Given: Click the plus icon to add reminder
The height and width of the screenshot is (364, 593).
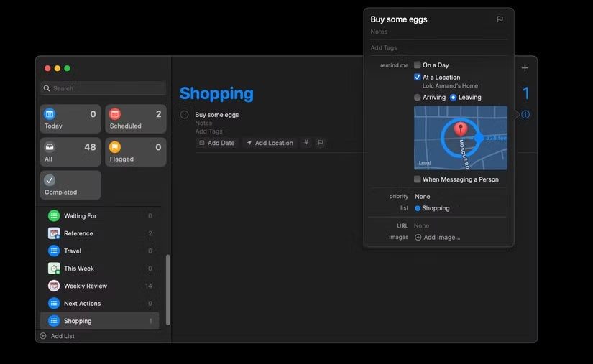Looking at the screenshot, I should coord(525,68).
